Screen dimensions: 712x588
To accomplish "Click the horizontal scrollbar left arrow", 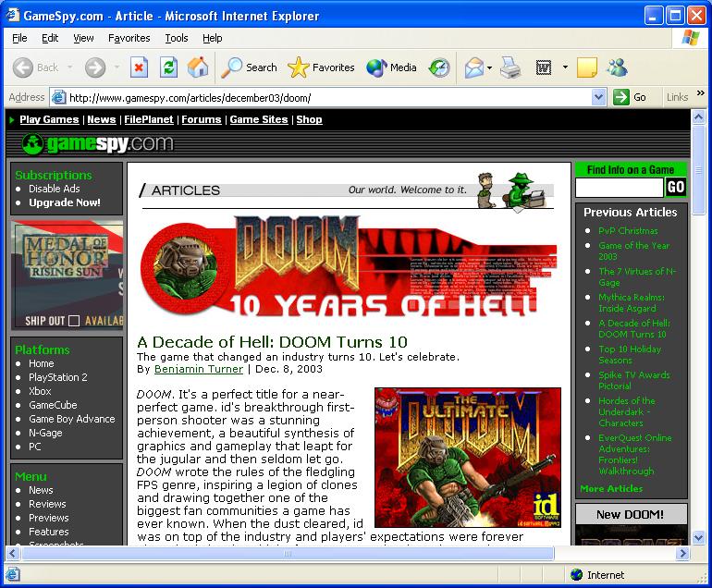I will pos(13,553).
